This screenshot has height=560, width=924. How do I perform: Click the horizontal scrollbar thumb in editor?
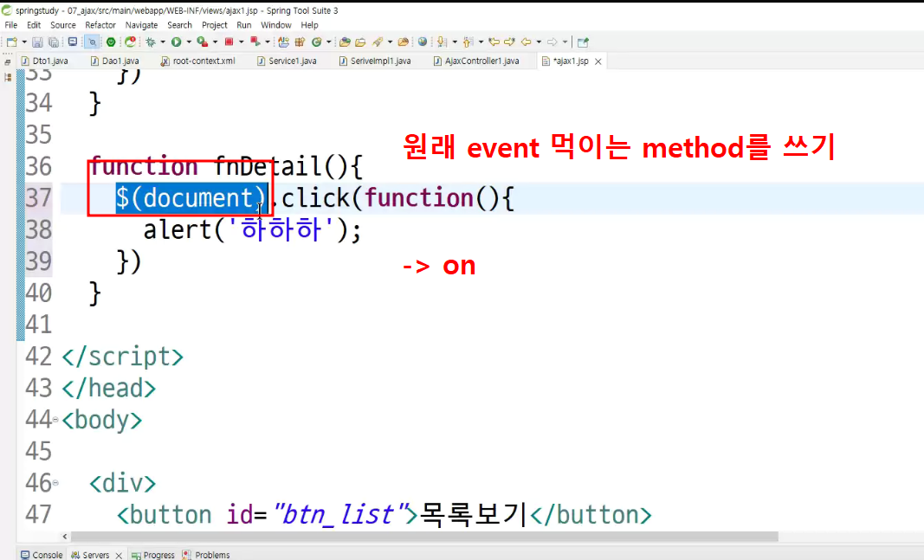pyautogui.click(x=424, y=537)
